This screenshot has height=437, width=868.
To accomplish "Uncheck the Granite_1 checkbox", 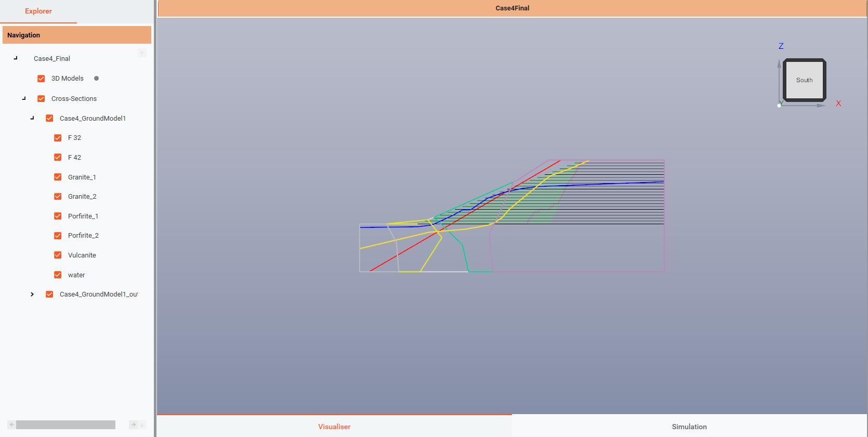I will pyautogui.click(x=58, y=177).
